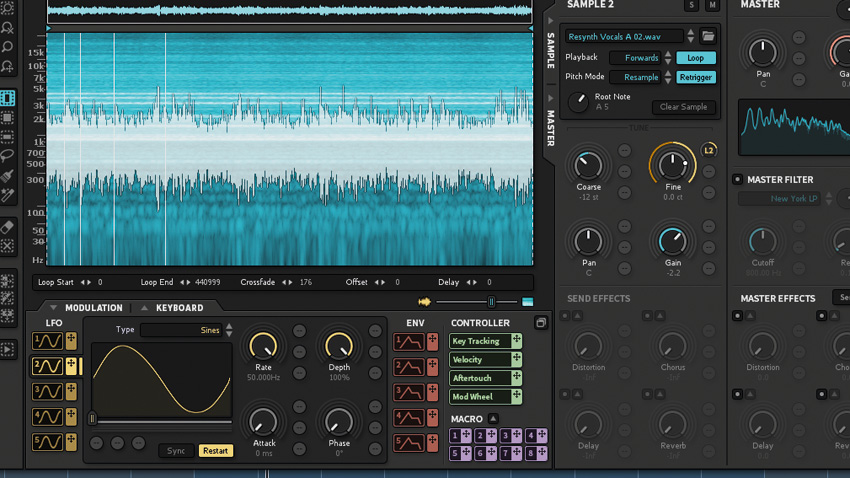Select the lasso selection tool

[x=7, y=156]
